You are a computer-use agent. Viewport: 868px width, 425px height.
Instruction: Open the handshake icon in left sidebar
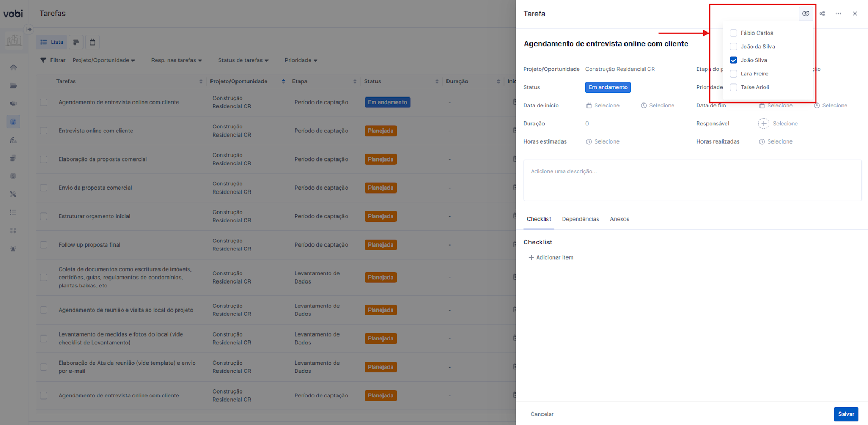point(14,104)
